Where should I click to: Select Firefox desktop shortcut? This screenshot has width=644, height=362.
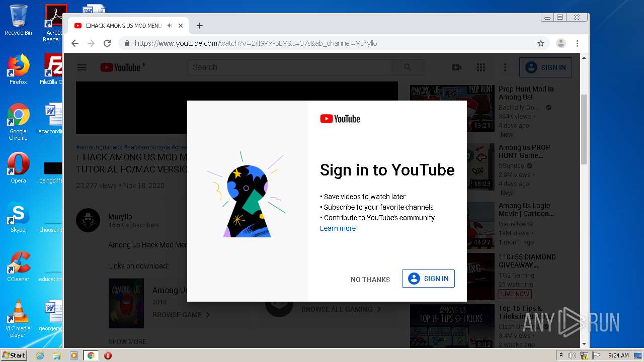tap(18, 69)
